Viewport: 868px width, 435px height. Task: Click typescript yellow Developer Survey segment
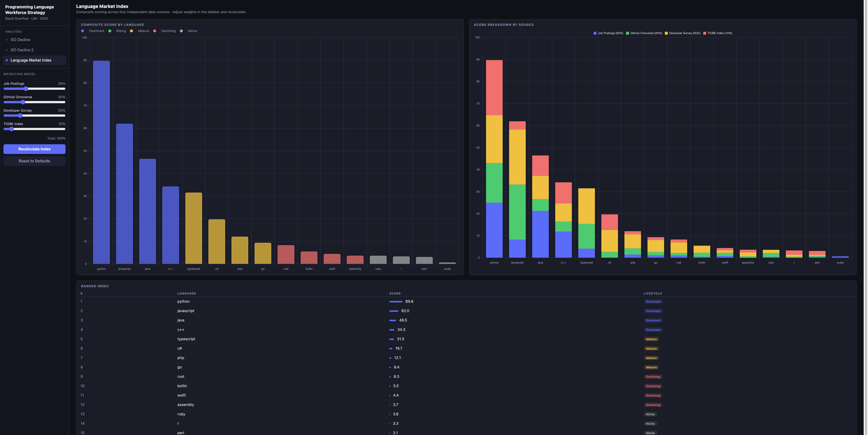587,206
